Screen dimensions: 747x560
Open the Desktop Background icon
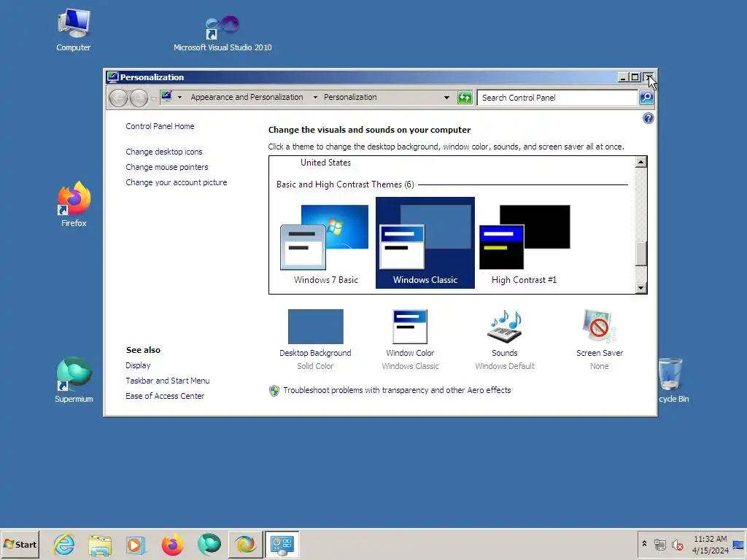[315, 326]
